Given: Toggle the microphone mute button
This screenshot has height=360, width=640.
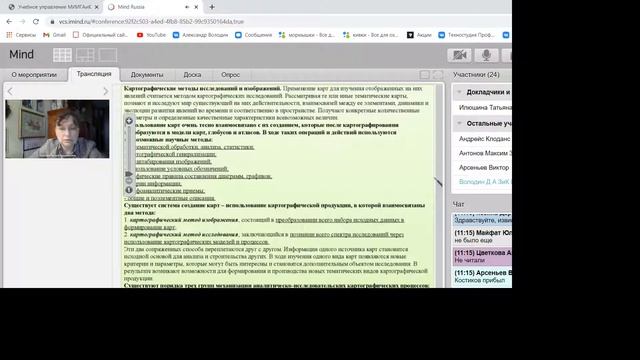Looking at the screenshot, I should [x=486, y=55].
